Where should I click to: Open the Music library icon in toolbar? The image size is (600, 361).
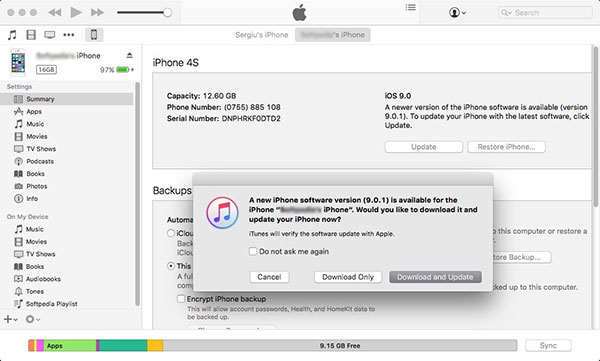[x=12, y=35]
